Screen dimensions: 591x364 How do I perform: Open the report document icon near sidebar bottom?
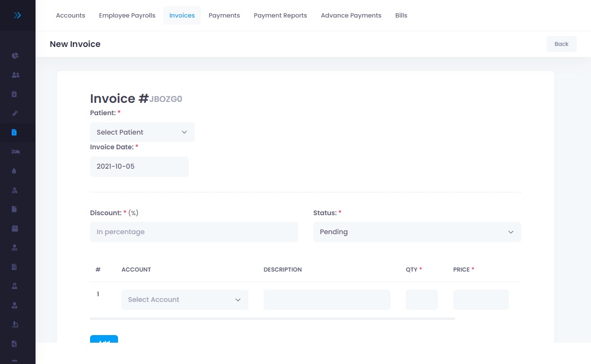[x=15, y=266]
